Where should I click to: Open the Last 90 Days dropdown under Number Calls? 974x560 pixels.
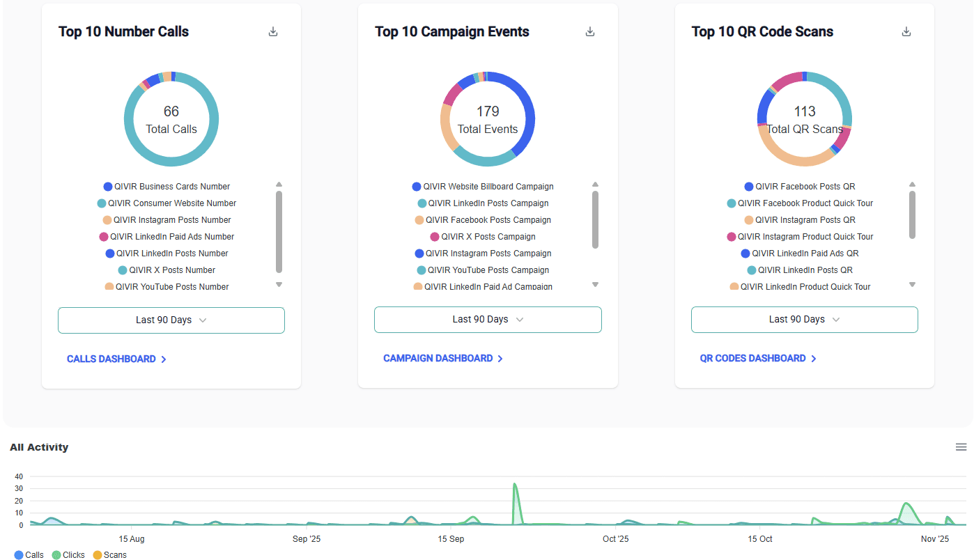171,320
